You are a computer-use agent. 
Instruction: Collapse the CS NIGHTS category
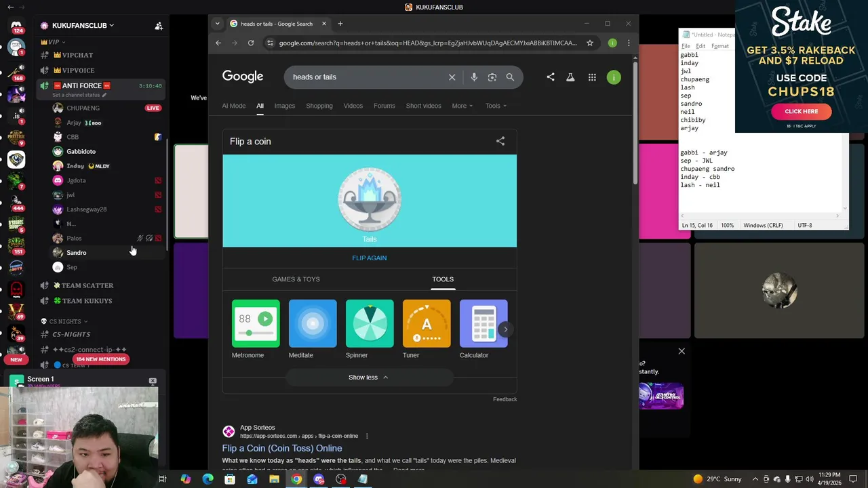(64, 321)
